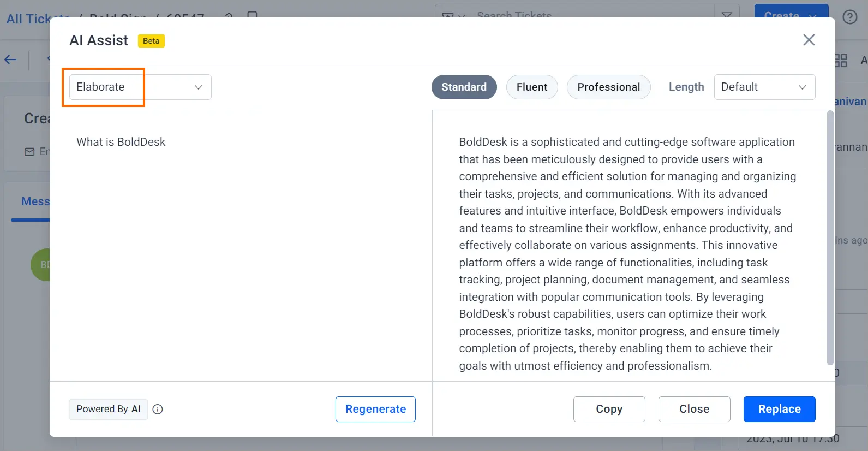Click the Replace button
Image resolution: width=868 pixels, height=451 pixels.
pyautogui.click(x=779, y=409)
